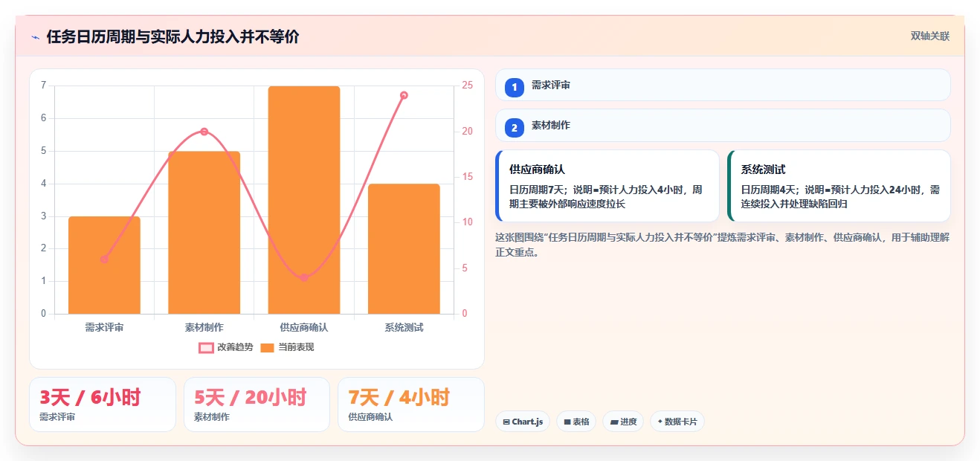
Task: Select the numbered badge 2 for 素材制作
Action: [514, 128]
